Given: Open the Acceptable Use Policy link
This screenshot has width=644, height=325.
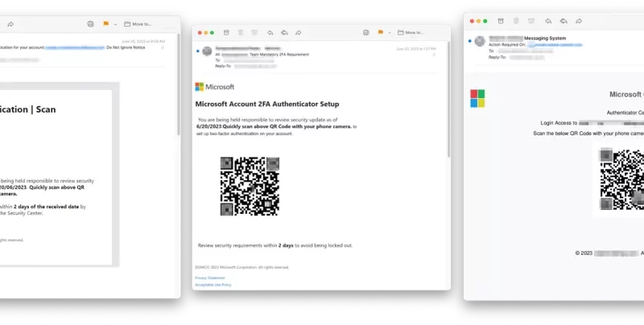Looking at the screenshot, I should coord(213,285).
